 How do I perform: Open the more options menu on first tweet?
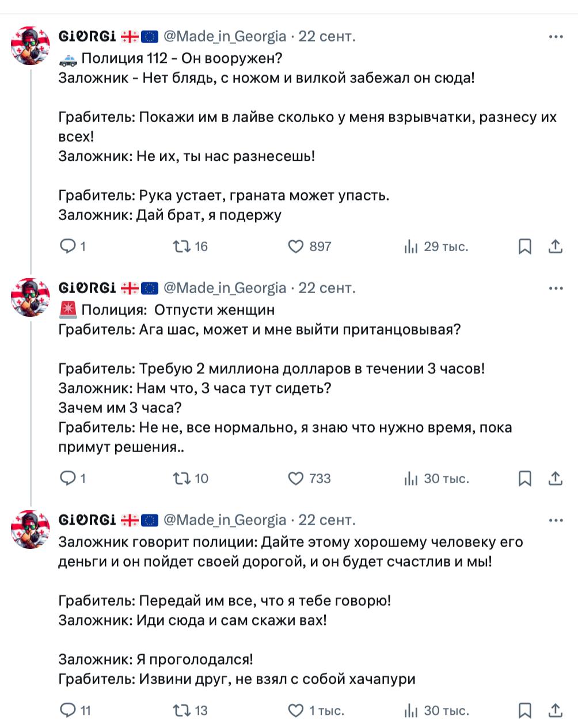pos(556,36)
